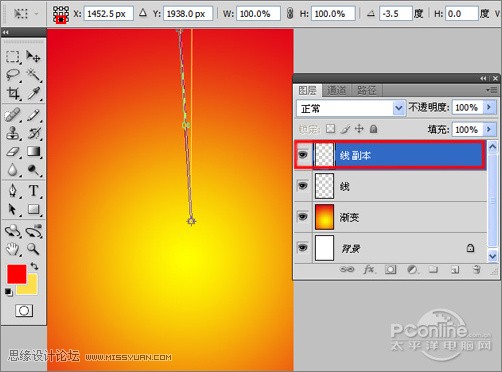This screenshot has height=372, width=502.
Task: Hide the 线 layer
Action: (303, 186)
